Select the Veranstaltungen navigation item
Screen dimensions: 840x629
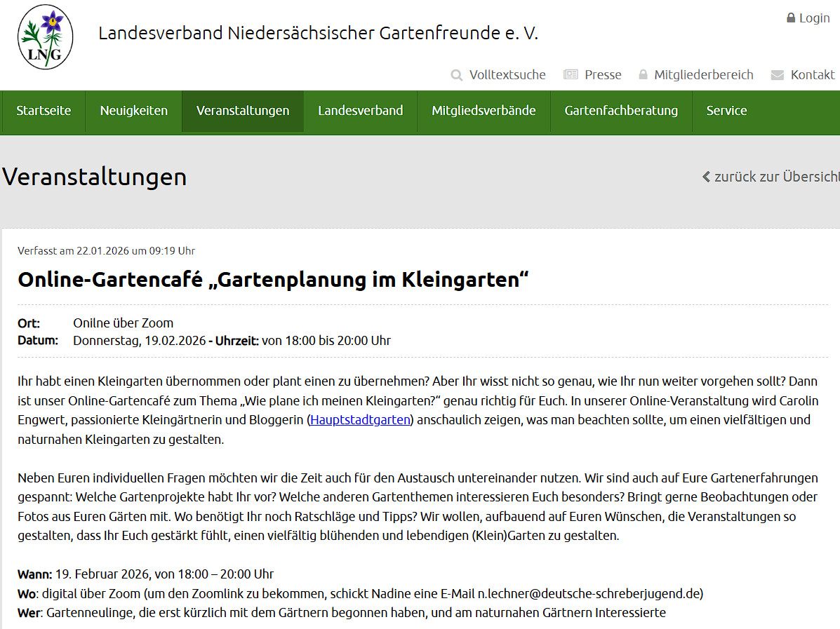point(243,110)
